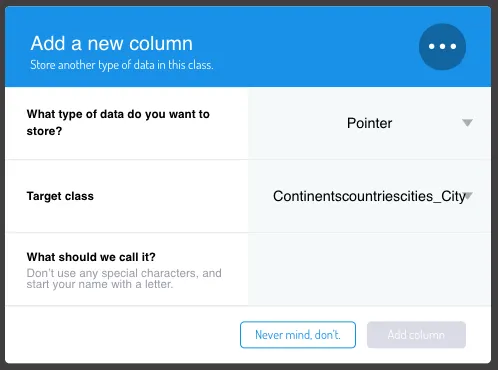Open the data type dropdown showing Pointer
The height and width of the screenshot is (370, 498).
pos(369,123)
